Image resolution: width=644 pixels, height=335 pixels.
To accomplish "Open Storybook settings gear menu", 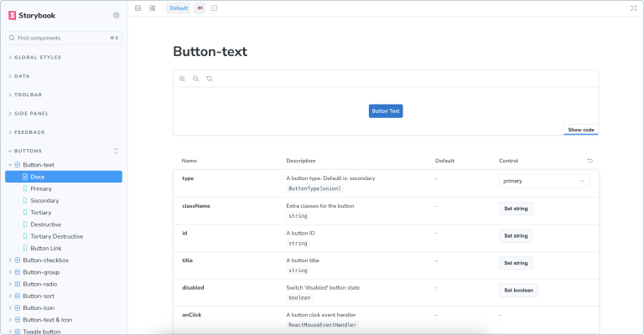I will click(x=117, y=16).
